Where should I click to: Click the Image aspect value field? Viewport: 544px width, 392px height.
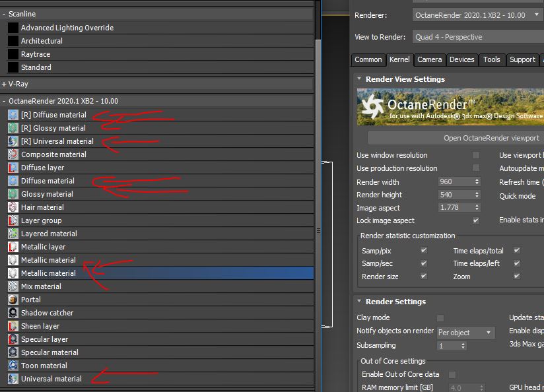455,207
